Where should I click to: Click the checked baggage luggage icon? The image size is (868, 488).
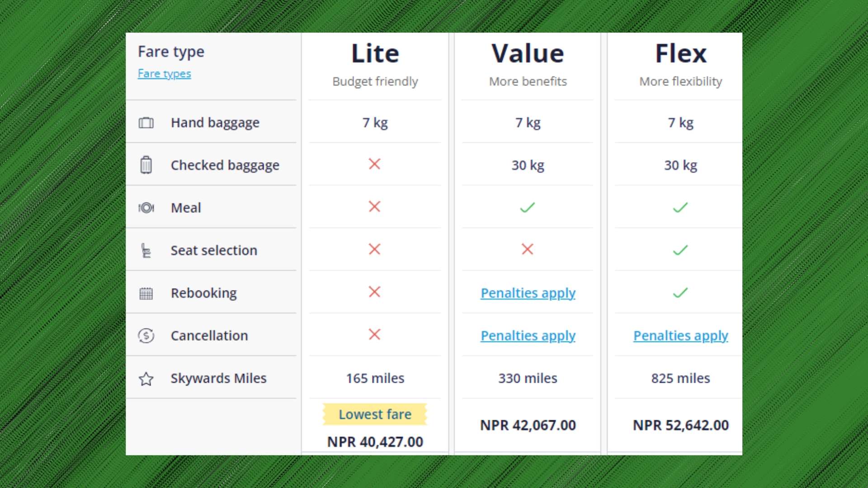pos(146,165)
